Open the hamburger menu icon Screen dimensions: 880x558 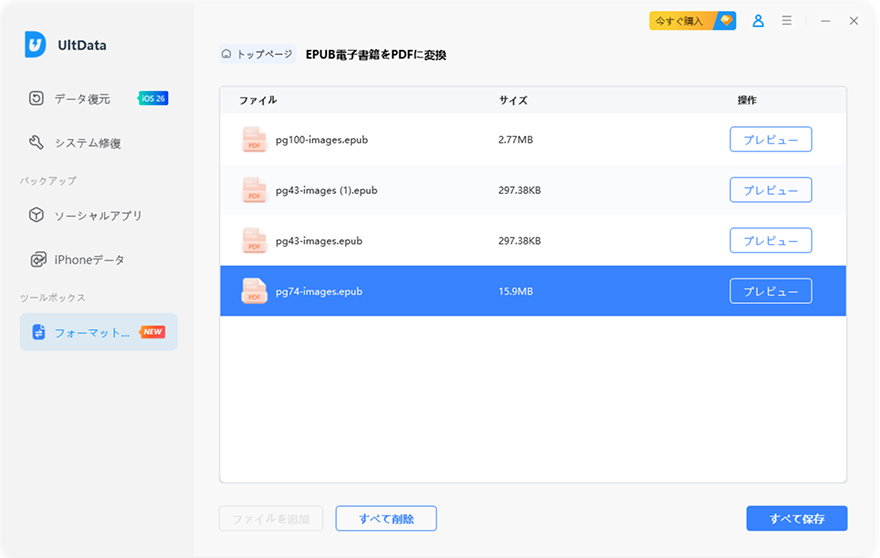click(x=787, y=21)
